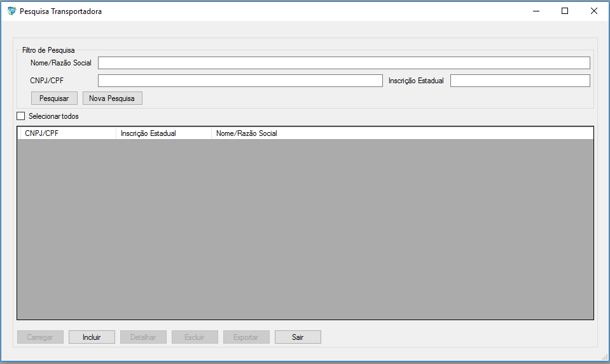Click the Excluir button
The height and width of the screenshot is (364, 610).
(x=195, y=337)
